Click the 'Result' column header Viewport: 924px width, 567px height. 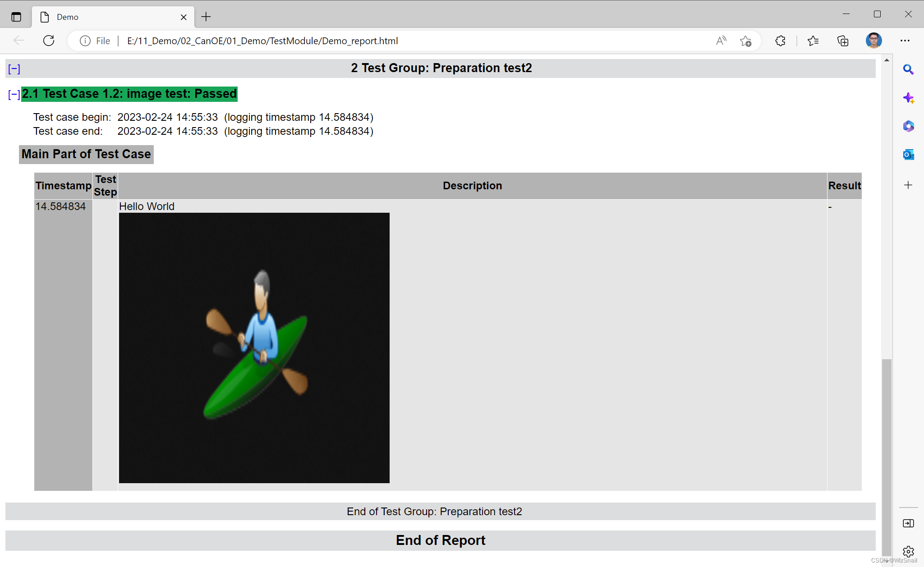[844, 186]
